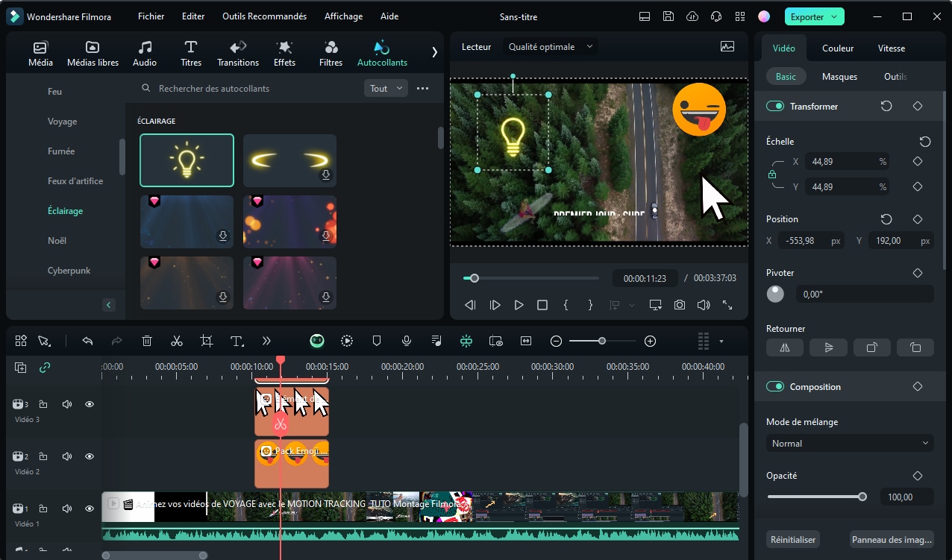Delete selected clip with trash icon
This screenshot has width=952, height=560.
147,341
